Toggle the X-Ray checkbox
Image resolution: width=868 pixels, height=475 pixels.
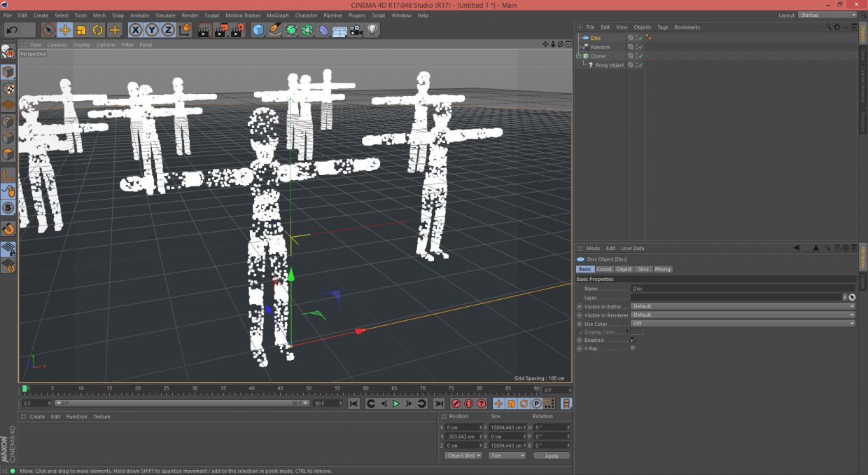pos(633,348)
